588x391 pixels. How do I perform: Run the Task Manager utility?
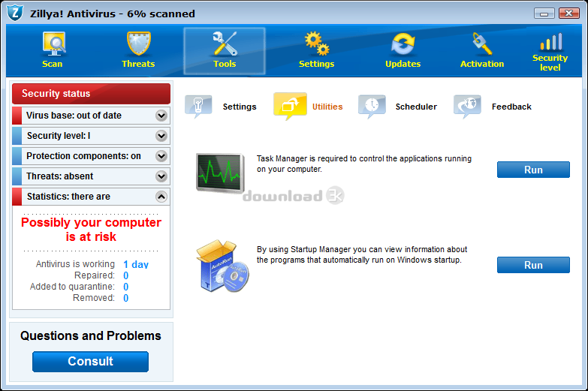coord(533,170)
